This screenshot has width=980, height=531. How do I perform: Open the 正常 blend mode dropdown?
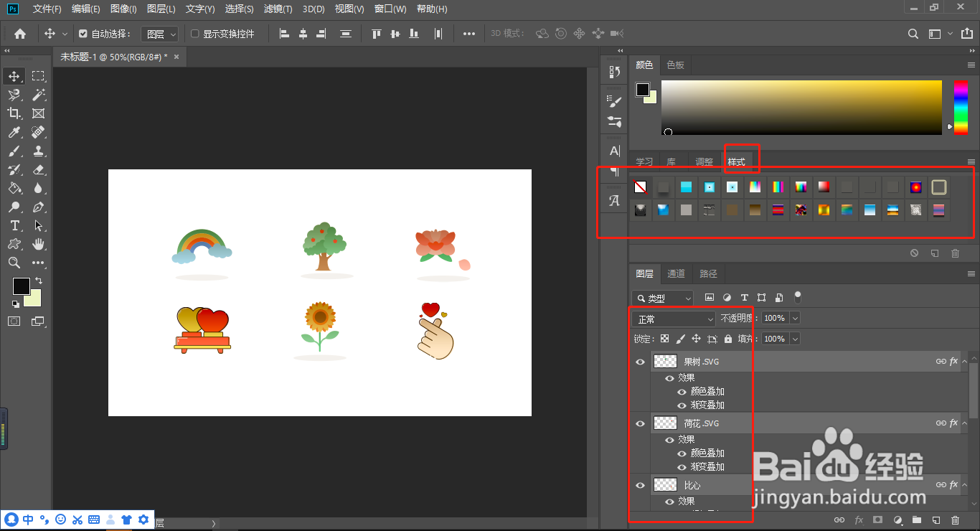pos(674,319)
